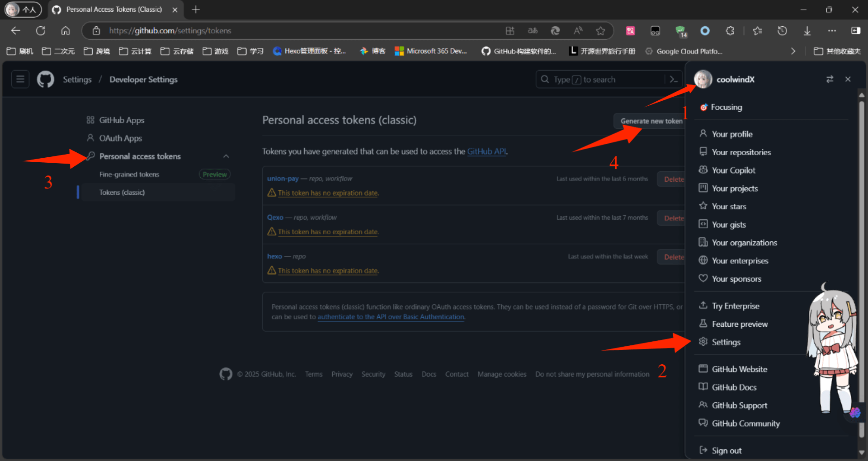Sign out of the GitHub account
Screen dimensions: 868x461
(726, 451)
